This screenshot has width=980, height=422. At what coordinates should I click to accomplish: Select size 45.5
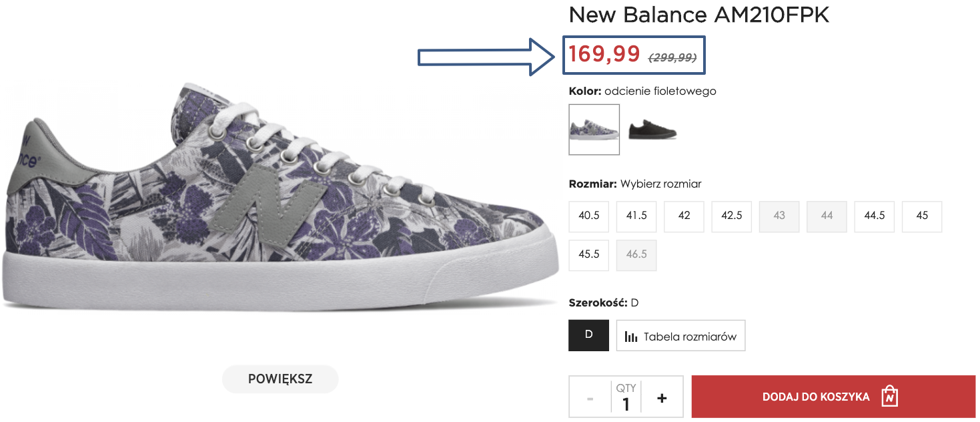tap(588, 254)
